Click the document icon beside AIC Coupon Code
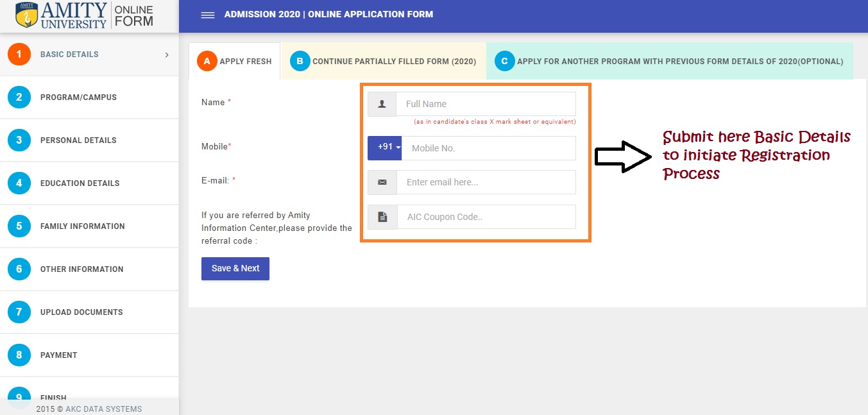The height and width of the screenshot is (415, 868). click(383, 217)
